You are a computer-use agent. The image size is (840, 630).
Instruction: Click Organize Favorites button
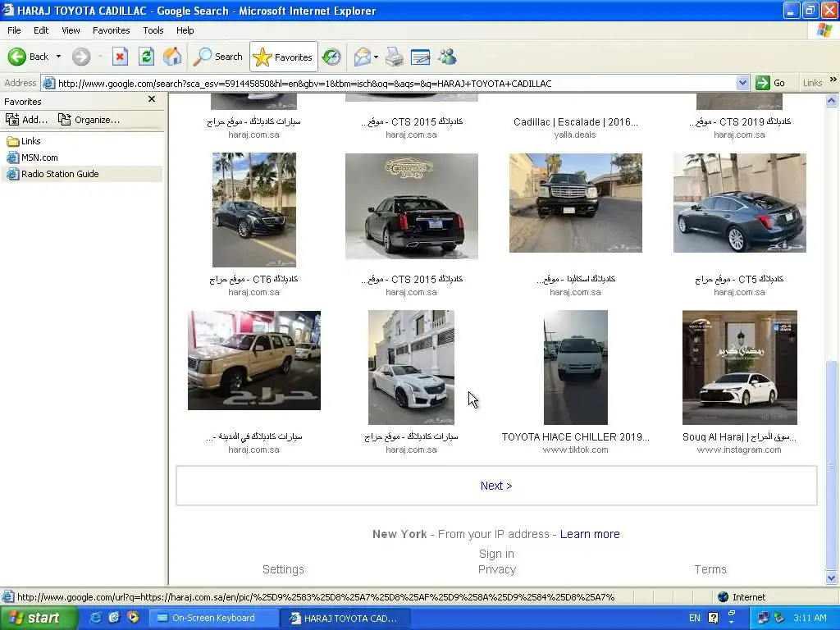89,120
